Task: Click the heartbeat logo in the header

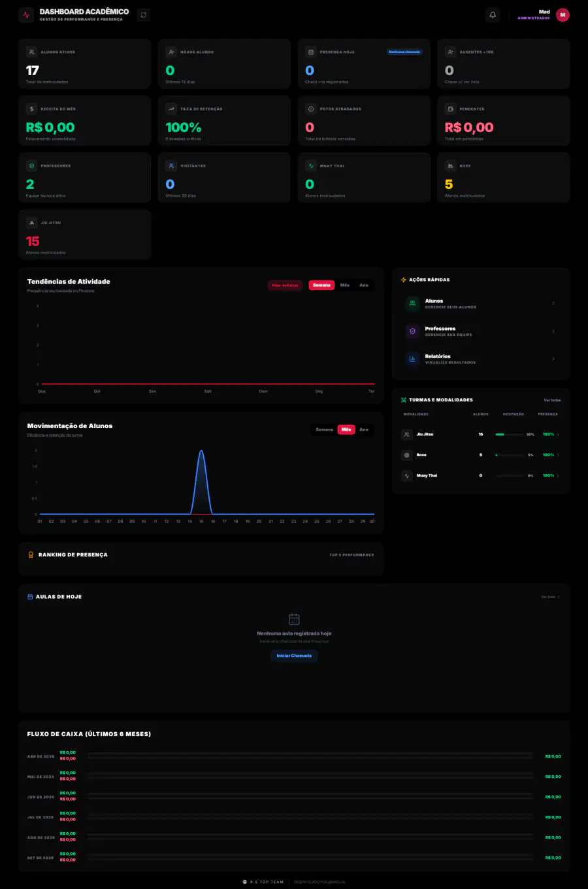Action: coord(26,14)
